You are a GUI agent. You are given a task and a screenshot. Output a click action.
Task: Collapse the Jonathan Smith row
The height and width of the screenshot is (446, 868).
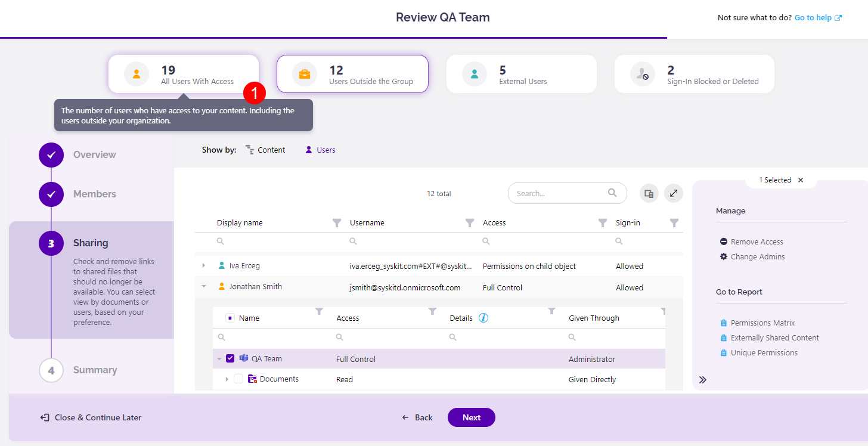click(203, 286)
